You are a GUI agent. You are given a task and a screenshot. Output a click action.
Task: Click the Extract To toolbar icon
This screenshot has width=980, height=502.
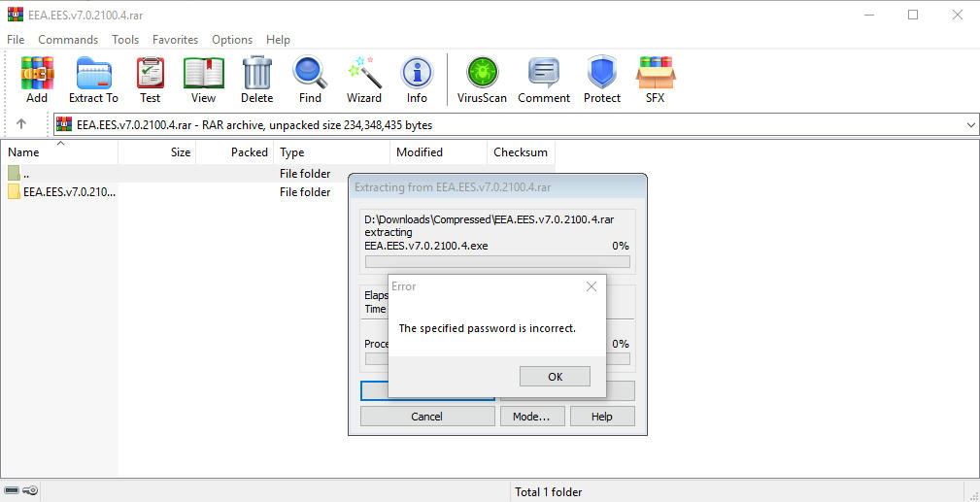point(94,73)
